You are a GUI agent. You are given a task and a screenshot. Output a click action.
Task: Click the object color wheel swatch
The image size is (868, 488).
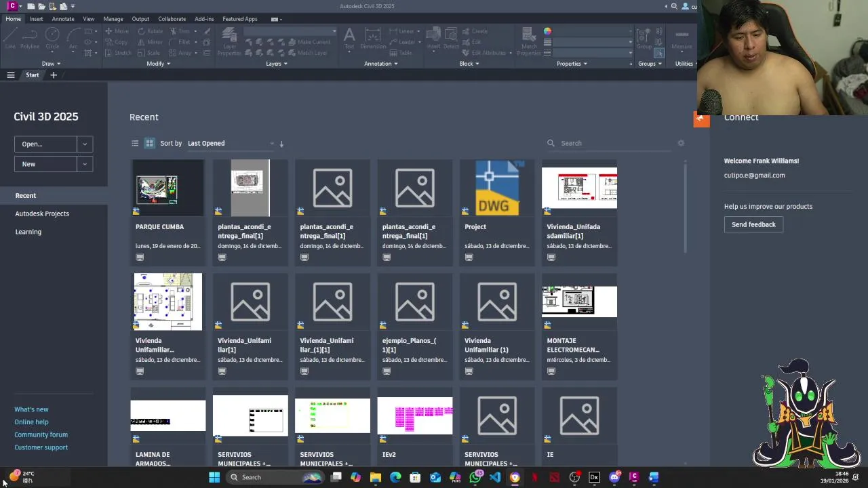pos(547,31)
